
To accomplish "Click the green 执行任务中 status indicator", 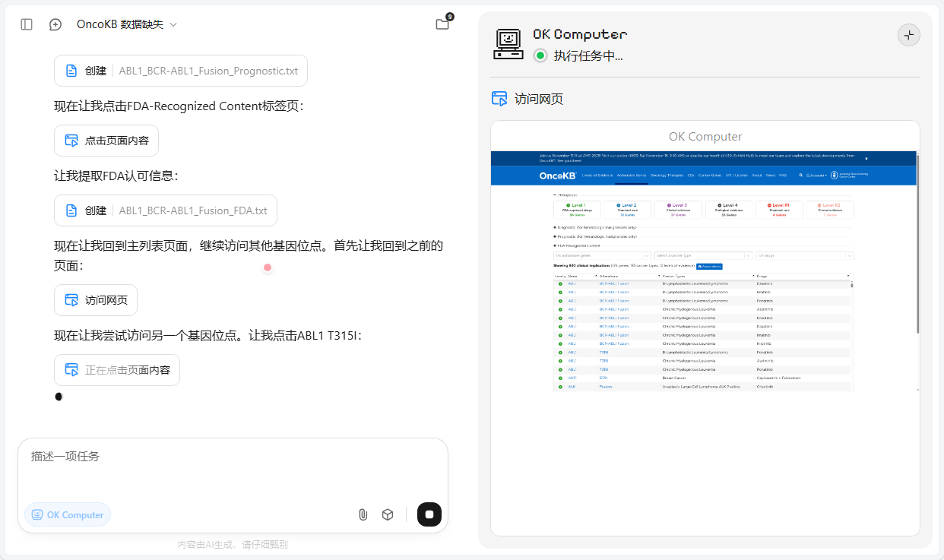I will pyautogui.click(x=540, y=55).
